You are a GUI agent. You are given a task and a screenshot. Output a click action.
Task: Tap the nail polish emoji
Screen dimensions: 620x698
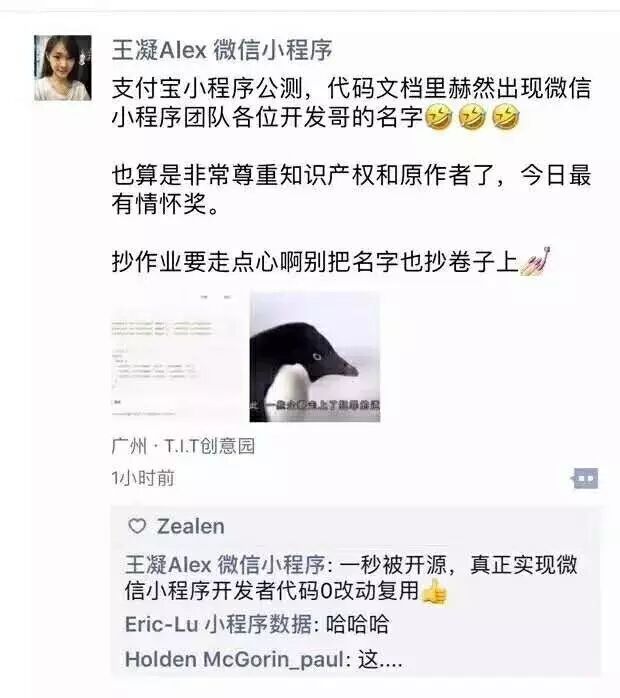[x=535, y=261]
